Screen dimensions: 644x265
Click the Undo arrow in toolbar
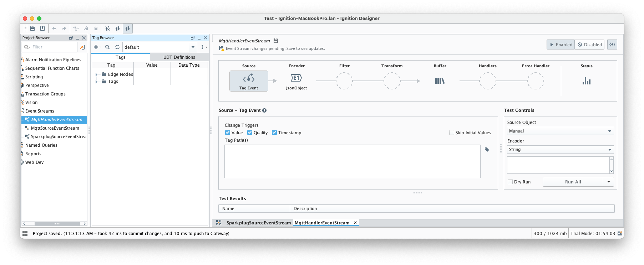click(x=54, y=28)
